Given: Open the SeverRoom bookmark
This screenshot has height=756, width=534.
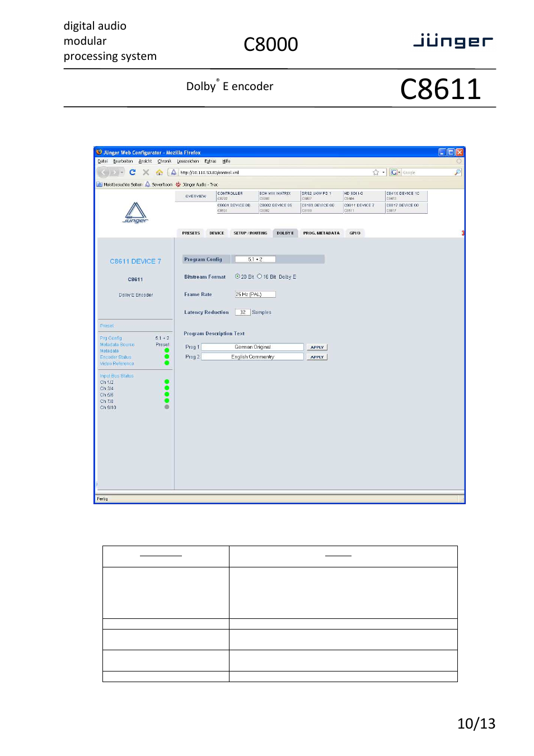Looking at the screenshot, I should click(x=159, y=184).
